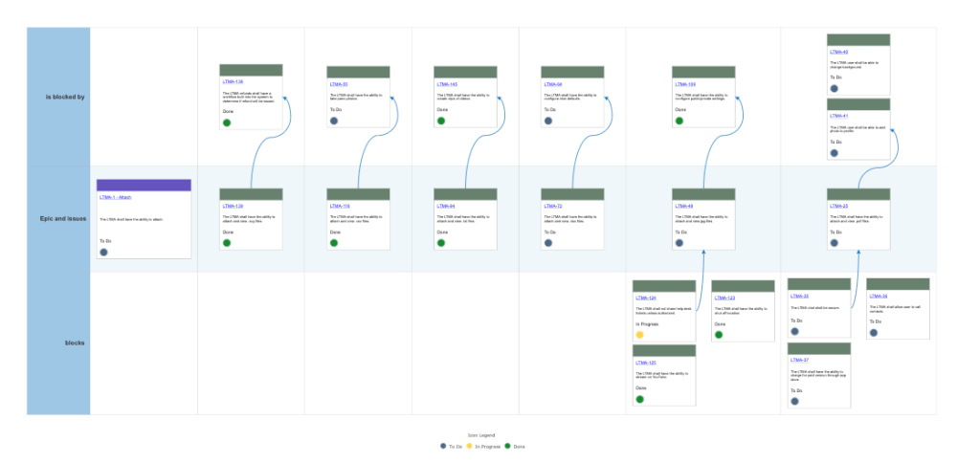Open the LTMA-72 issue link

(x=552, y=206)
